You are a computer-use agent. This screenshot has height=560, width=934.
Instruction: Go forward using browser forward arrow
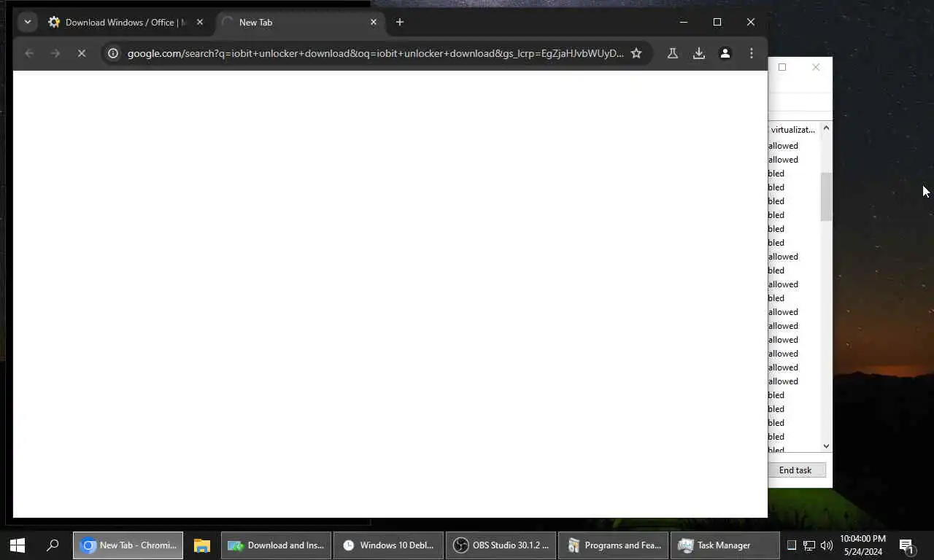[x=55, y=53]
